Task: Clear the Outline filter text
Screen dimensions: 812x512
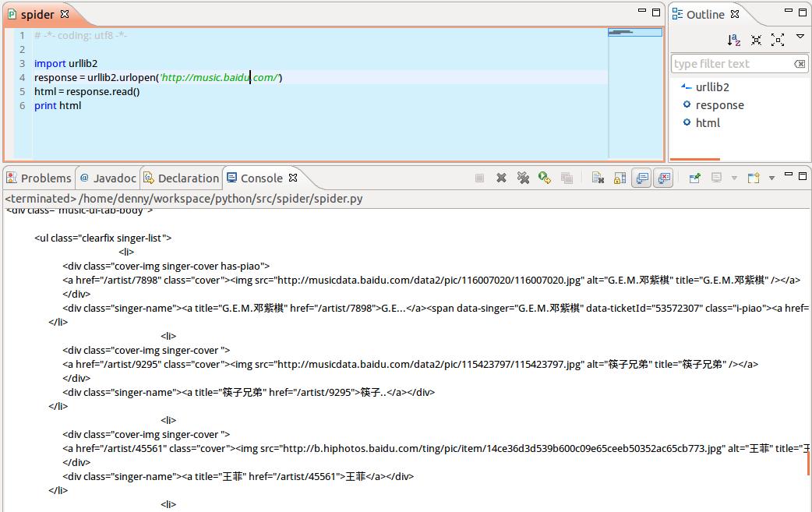Action: [x=800, y=64]
